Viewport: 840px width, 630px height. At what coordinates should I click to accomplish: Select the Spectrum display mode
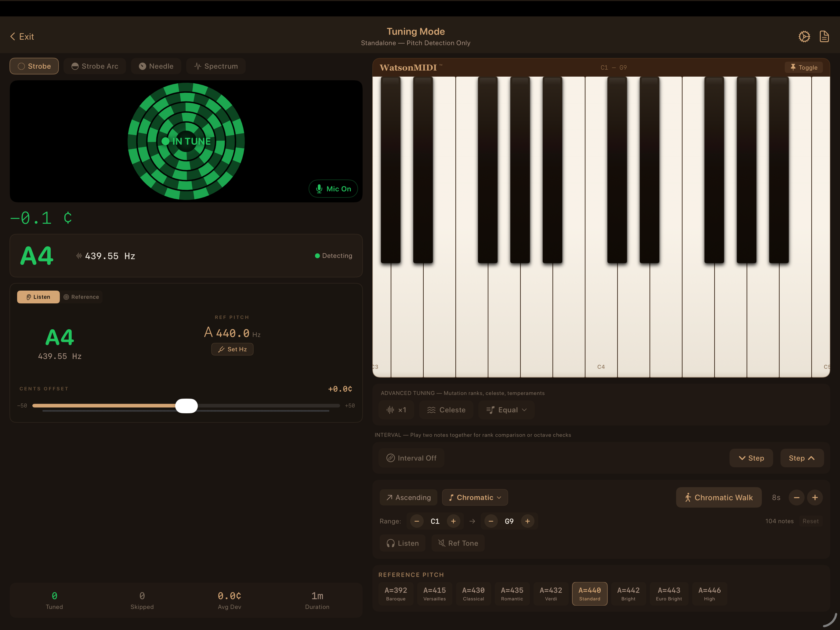click(x=216, y=66)
